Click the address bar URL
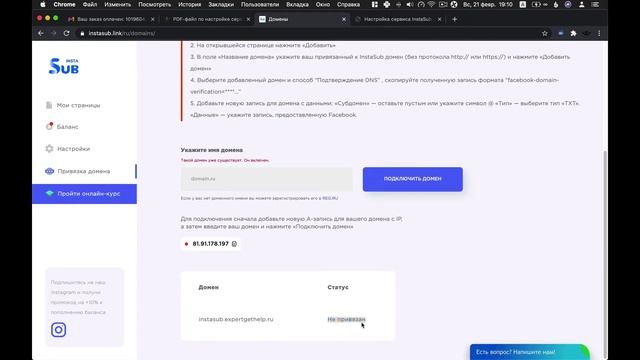Image resolution: width=640 pixels, height=360 pixels. [122, 33]
